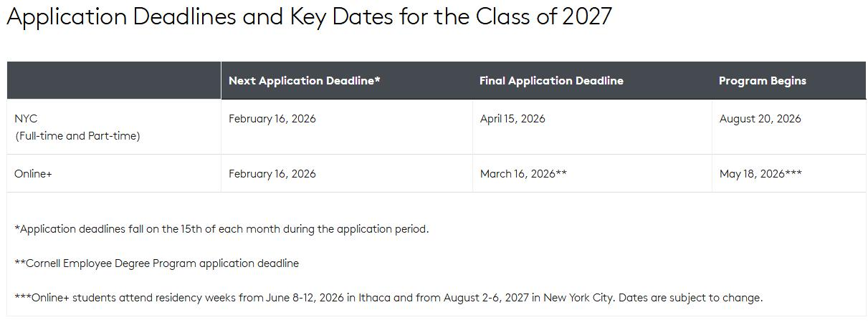Click the August 20, 2026 start date
Screen dimensions: 868x325
[x=760, y=119]
